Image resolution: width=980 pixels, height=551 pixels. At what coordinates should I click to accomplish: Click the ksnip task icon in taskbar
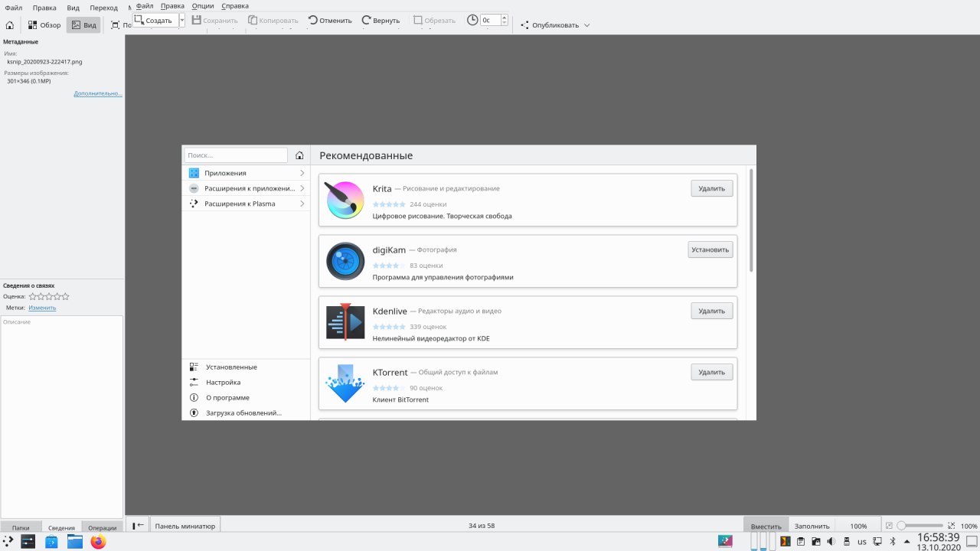[x=725, y=542]
